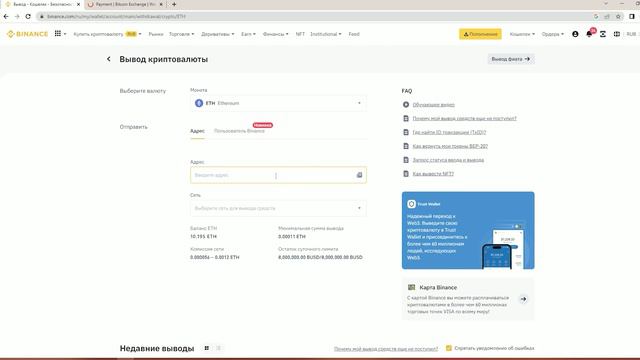640x360 pixels.
Task: Expand the Кошелек dropdown
Action: tap(522, 34)
